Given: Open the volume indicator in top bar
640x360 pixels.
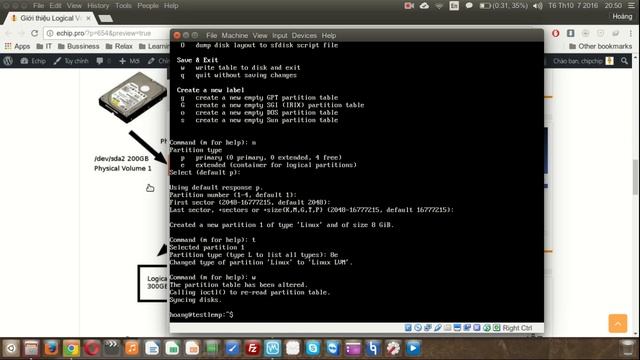Looking at the screenshot, I should tap(537, 6).
